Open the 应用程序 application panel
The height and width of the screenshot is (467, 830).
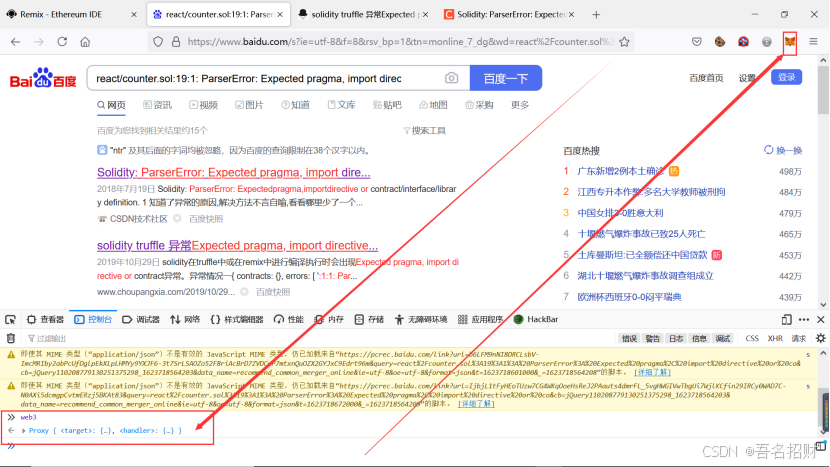(x=481, y=319)
